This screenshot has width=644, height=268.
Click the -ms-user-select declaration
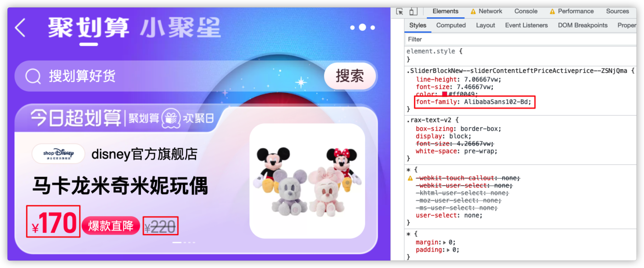point(457,208)
